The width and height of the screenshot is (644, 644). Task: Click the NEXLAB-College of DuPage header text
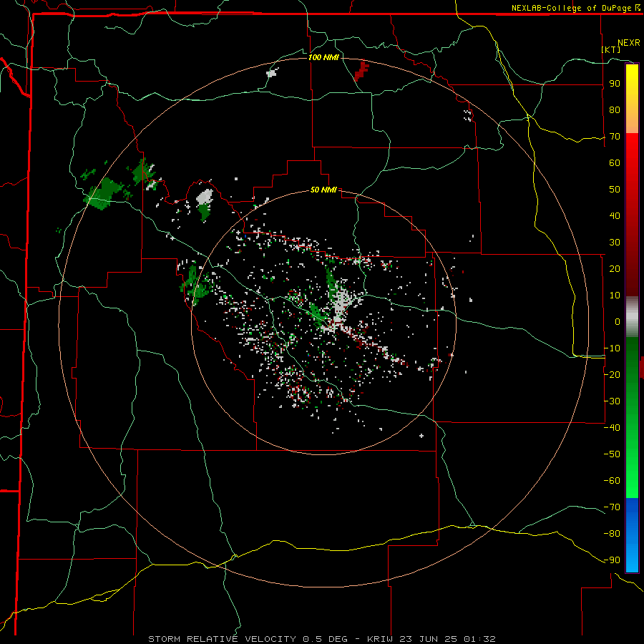click(572, 8)
